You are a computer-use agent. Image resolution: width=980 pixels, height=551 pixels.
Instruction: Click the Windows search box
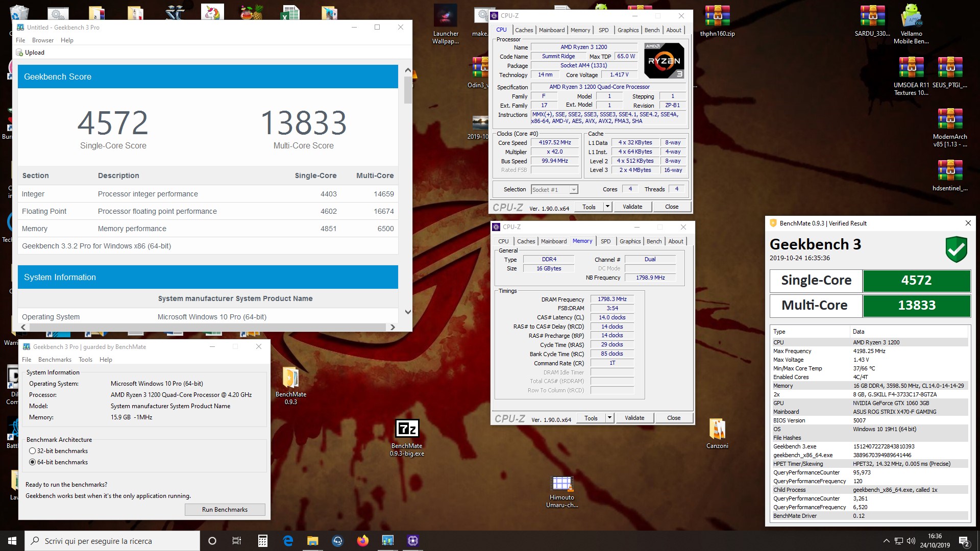pyautogui.click(x=112, y=541)
